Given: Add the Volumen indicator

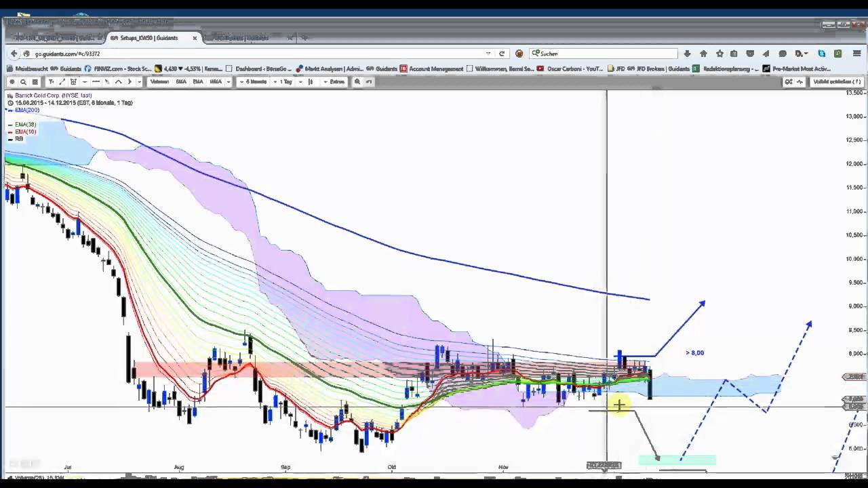Looking at the screenshot, I should click(x=159, y=81).
